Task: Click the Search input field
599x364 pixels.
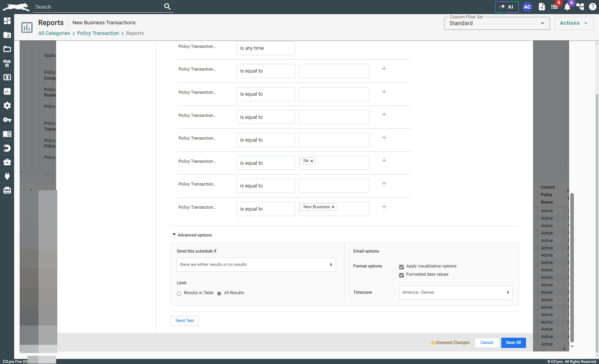Action: (x=98, y=7)
